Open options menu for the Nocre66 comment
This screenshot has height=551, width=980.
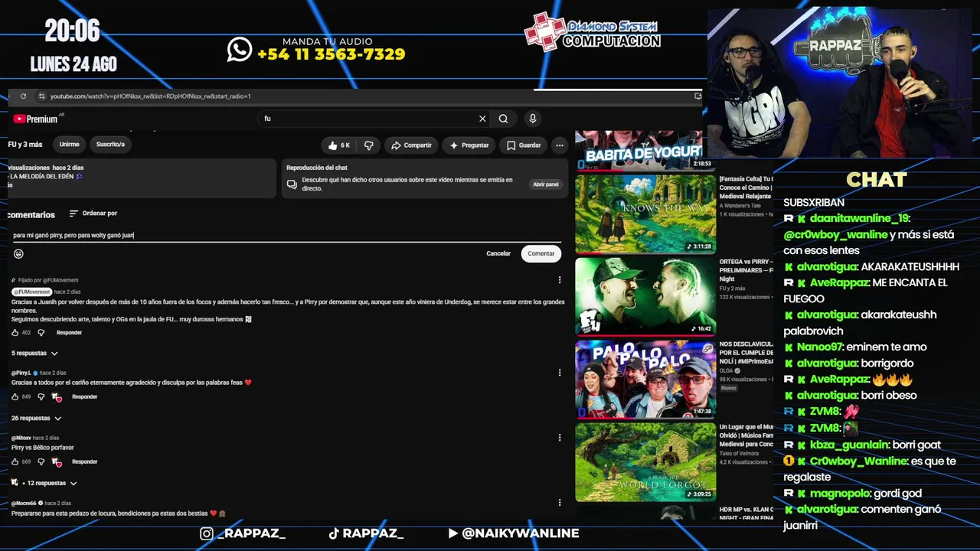coord(560,503)
